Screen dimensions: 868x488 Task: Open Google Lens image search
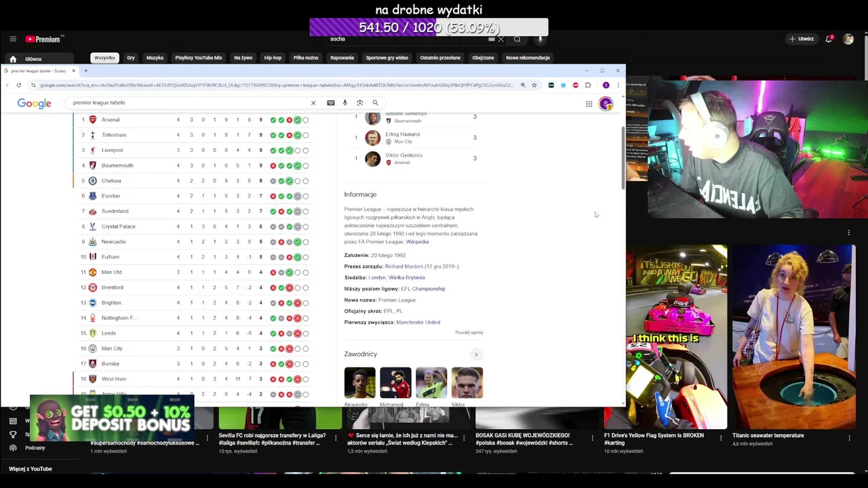click(360, 103)
